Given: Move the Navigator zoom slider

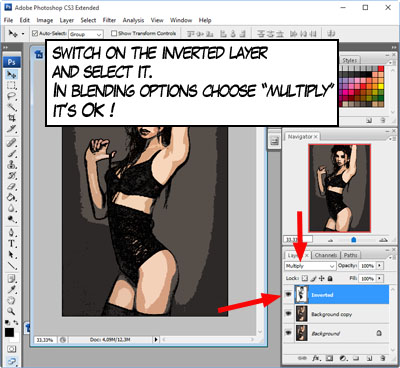Looking at the screenshot, I should (x=354, y=240).
